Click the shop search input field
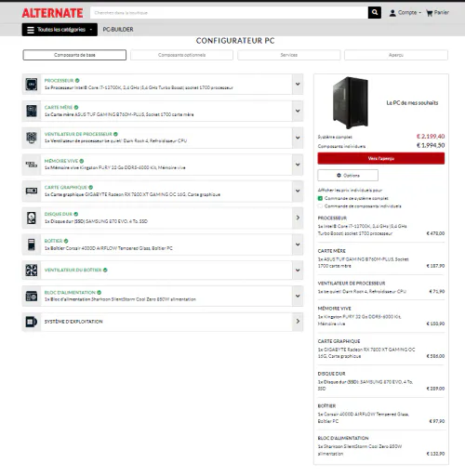Screen dimensions: 465x476 (x=229, y=13)
